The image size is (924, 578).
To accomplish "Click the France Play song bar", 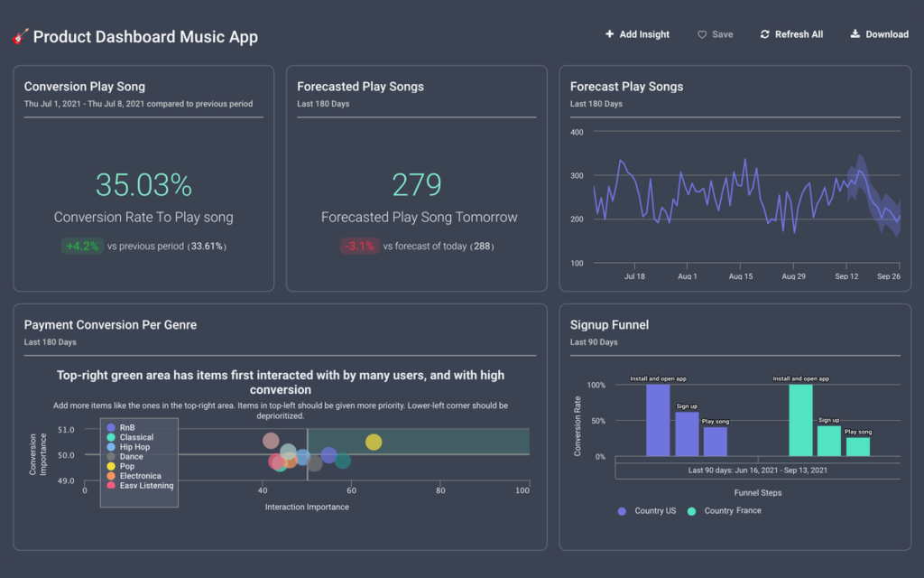I will (858, 446).
